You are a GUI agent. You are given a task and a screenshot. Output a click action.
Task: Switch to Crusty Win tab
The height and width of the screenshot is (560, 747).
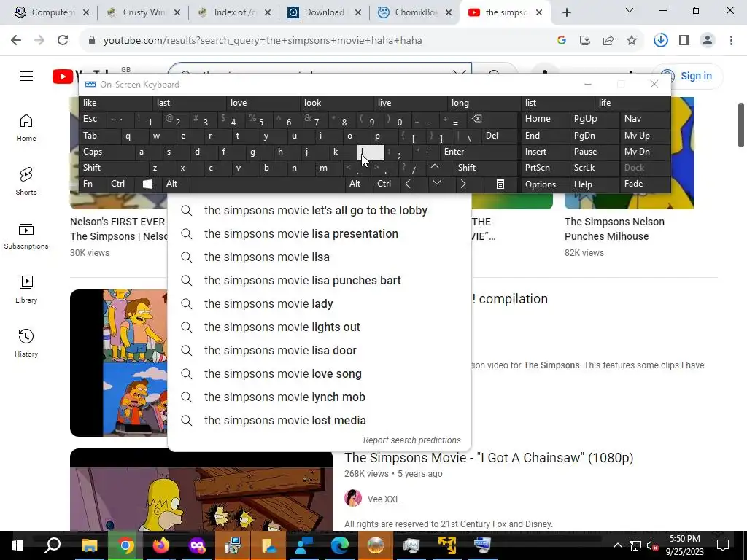(x=144, y=12)
